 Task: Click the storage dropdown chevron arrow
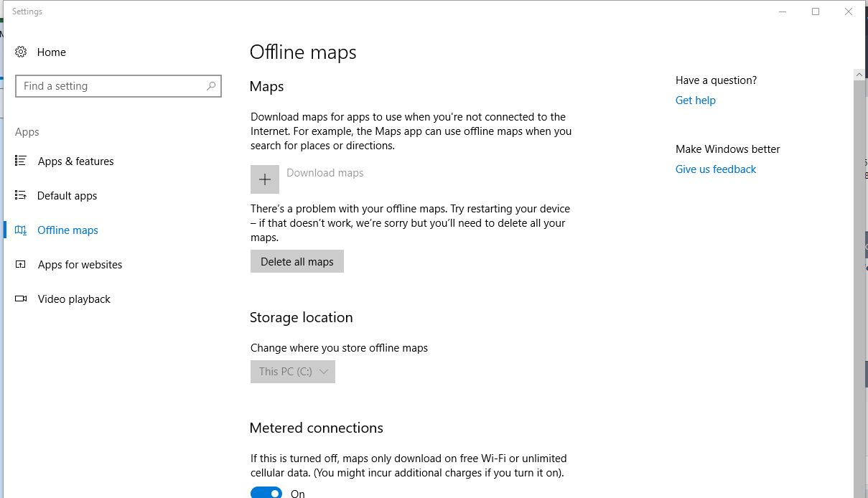click(x=324, y=372)
